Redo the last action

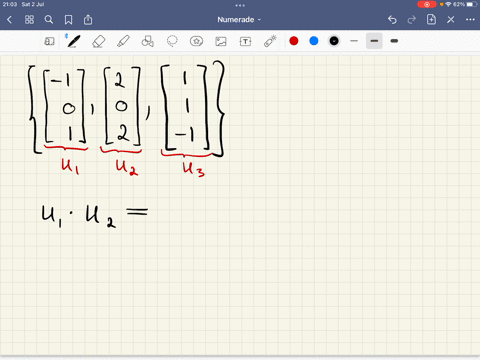(412, 20)
